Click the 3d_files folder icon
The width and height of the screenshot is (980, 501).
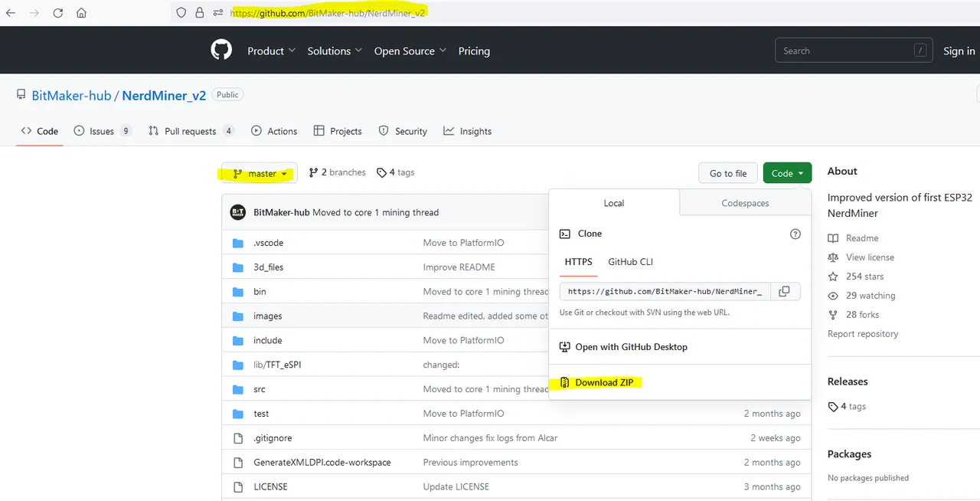pos(238,267)
